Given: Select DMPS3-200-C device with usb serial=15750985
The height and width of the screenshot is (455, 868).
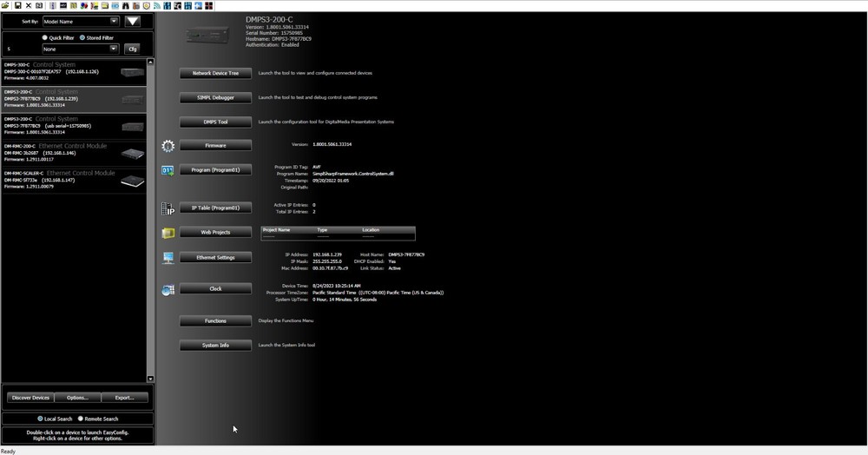Looking at the screenshot, I should [74, 126].
